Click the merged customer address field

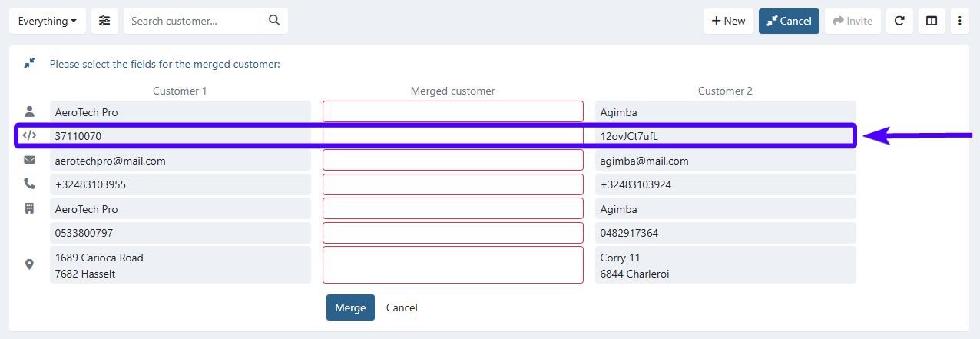(x=452, y=264)
